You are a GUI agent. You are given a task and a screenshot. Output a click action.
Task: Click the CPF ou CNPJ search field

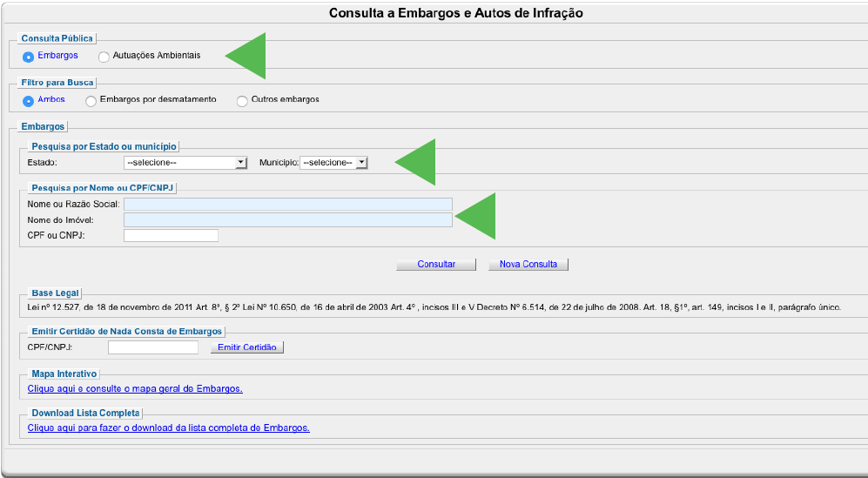pyautogui.click(x=171, y=236)
